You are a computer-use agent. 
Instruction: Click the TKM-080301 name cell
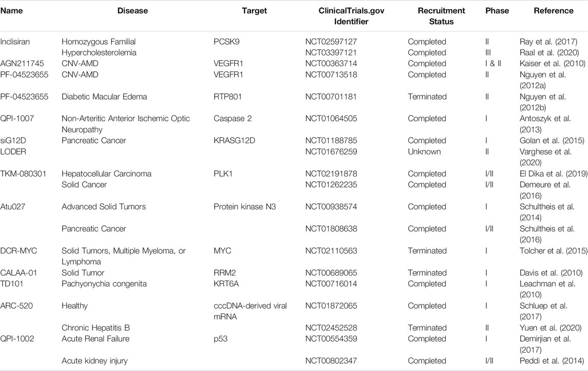coord(23,173)
